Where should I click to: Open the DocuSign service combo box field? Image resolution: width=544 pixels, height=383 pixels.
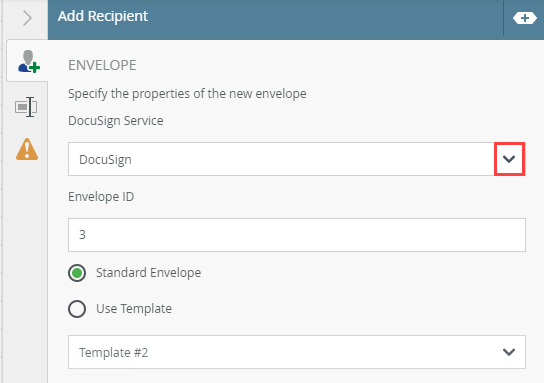pos(297,159)
